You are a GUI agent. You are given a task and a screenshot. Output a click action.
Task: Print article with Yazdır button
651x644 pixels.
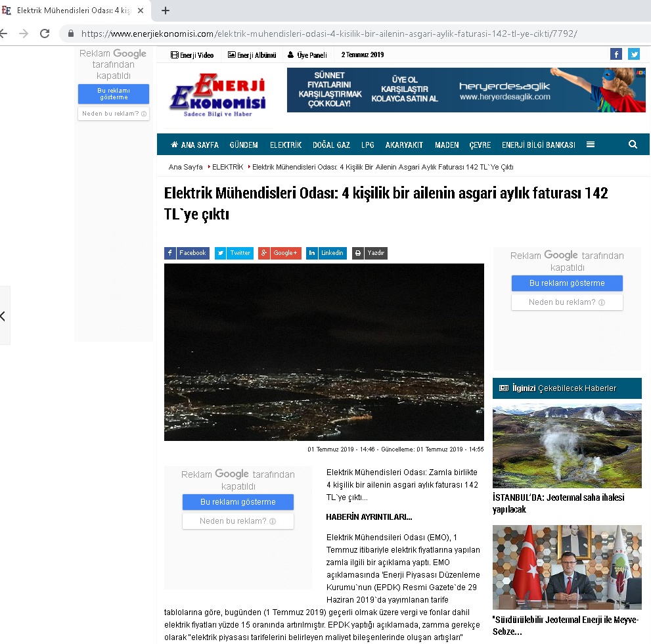coord(370,253)
